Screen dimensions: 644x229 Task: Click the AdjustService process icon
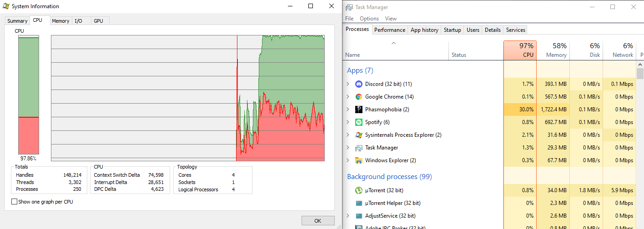tap(358, 216)
